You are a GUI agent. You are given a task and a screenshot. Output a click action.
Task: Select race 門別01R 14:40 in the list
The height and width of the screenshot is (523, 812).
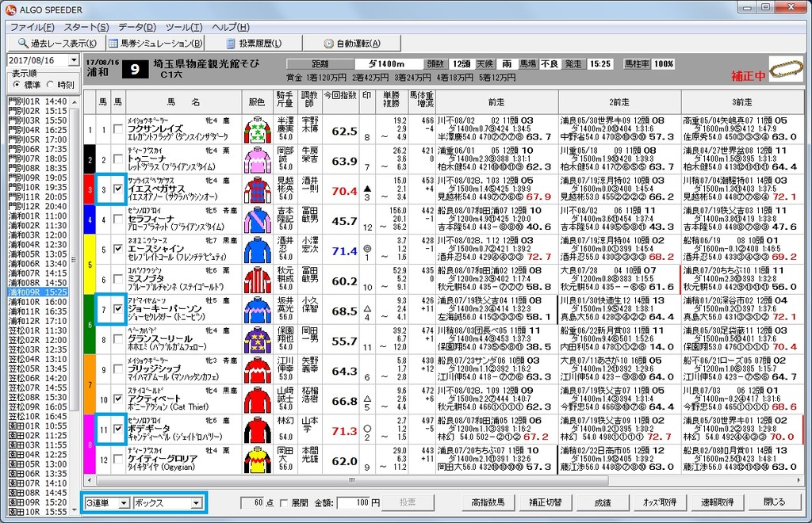pos(38,101)
